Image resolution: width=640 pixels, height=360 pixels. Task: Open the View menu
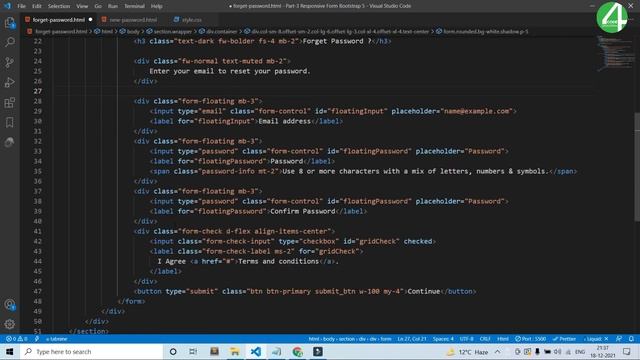point(82,6)
